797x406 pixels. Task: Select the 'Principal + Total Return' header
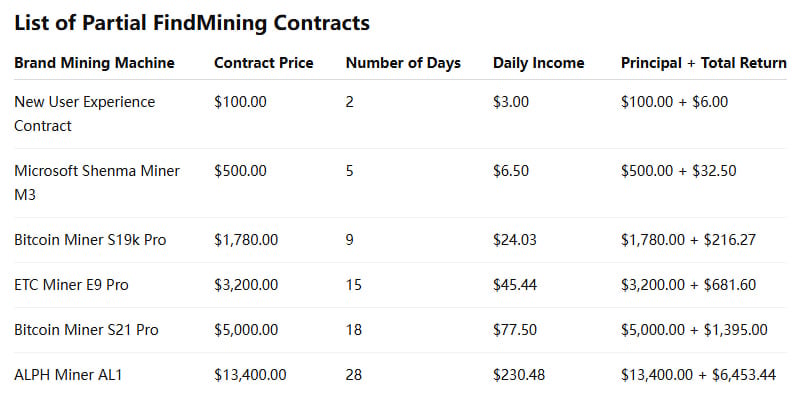coord(704,63)
